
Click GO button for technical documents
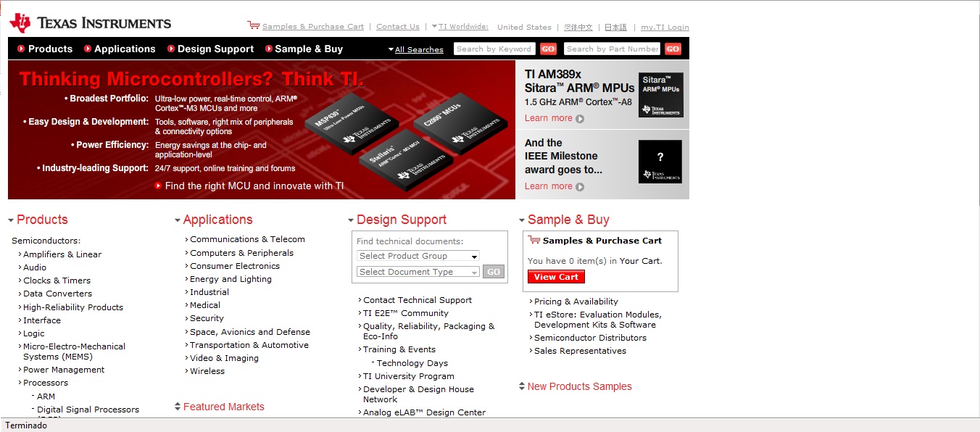tap(494, 272)
